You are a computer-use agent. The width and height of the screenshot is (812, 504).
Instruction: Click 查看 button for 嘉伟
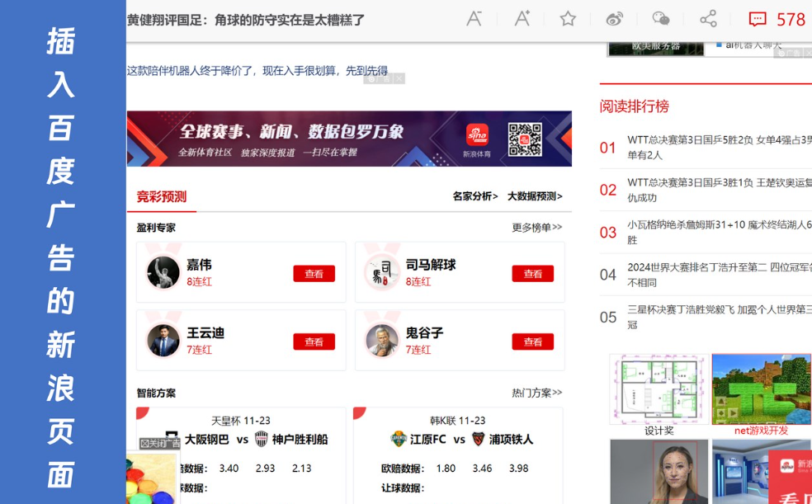coord(314,274)
